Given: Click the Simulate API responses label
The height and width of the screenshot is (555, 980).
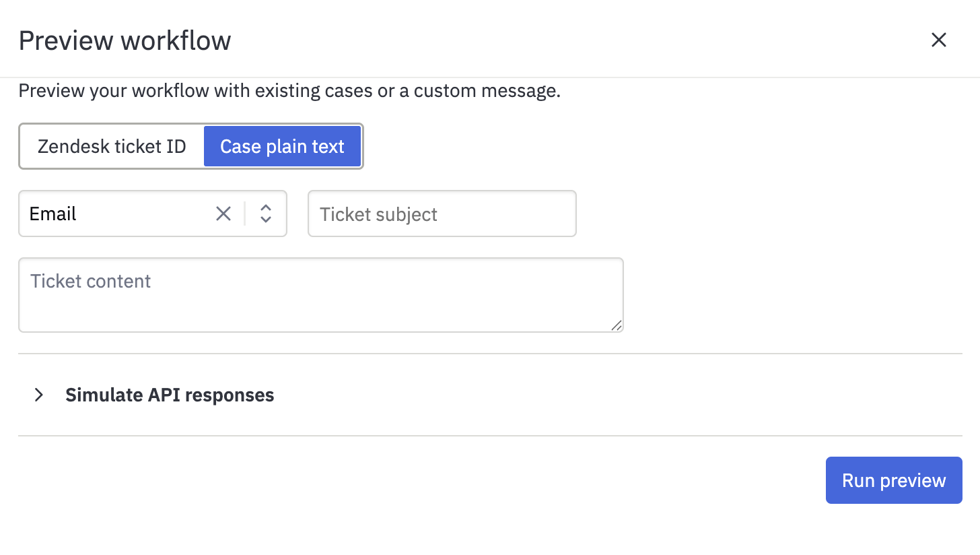Looking at the screenshot, I should tap(170, 395).
